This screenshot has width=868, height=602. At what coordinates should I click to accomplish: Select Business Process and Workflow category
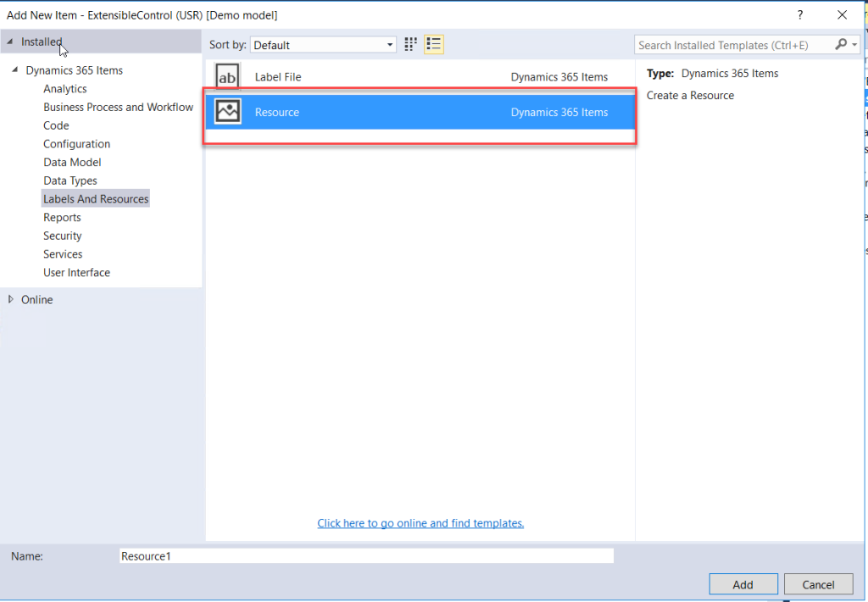tap(119, 107)
